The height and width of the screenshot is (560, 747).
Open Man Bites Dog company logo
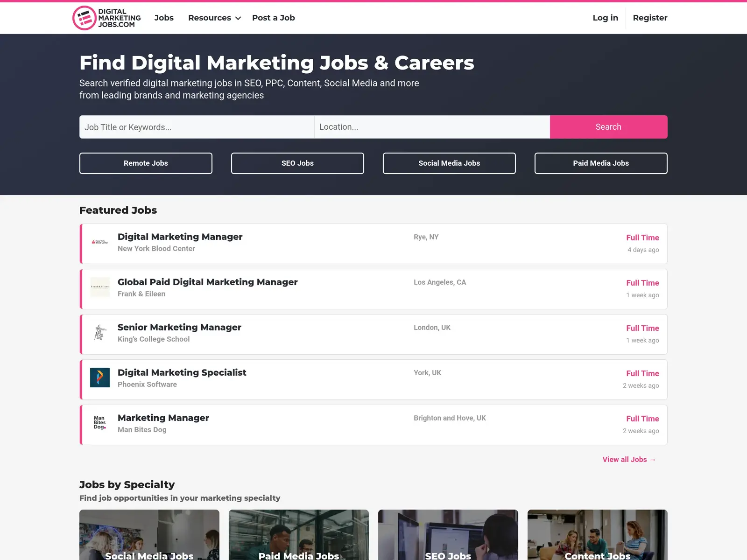(x=100, y=423)
